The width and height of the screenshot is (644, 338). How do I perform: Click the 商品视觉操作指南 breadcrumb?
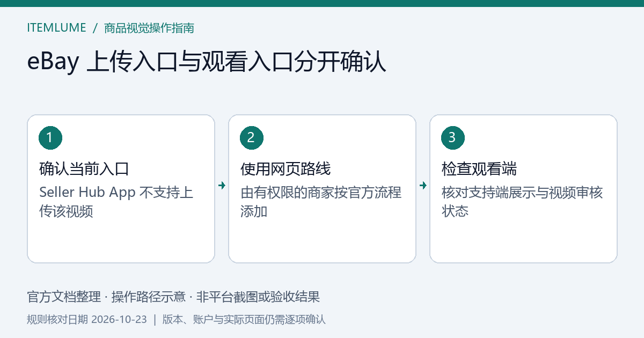click(x=149, y=28)
